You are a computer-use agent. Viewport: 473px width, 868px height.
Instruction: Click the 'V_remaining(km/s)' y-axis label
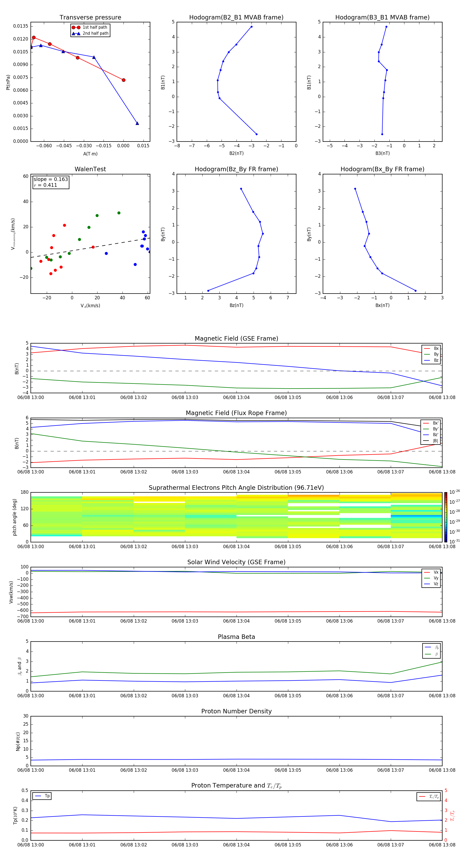[13, 234]
